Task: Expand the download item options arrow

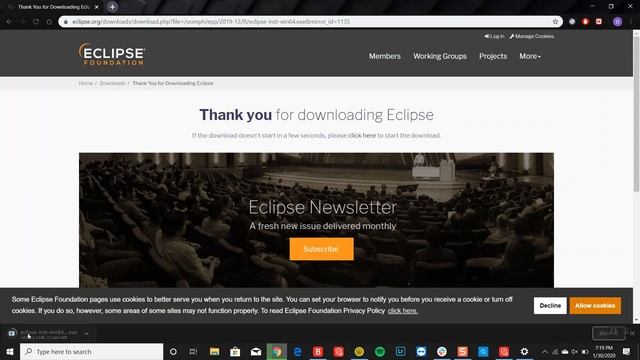Action: pyautogui.click(x=86, y=334)
